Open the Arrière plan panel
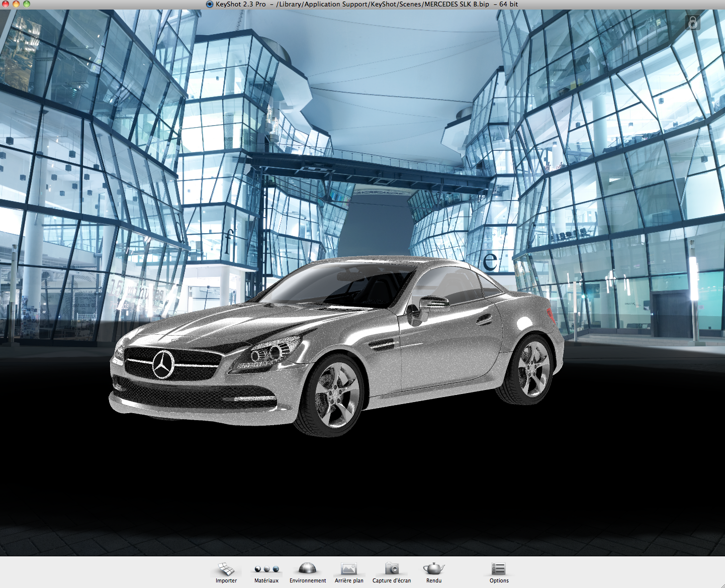 tap(348, 569)
